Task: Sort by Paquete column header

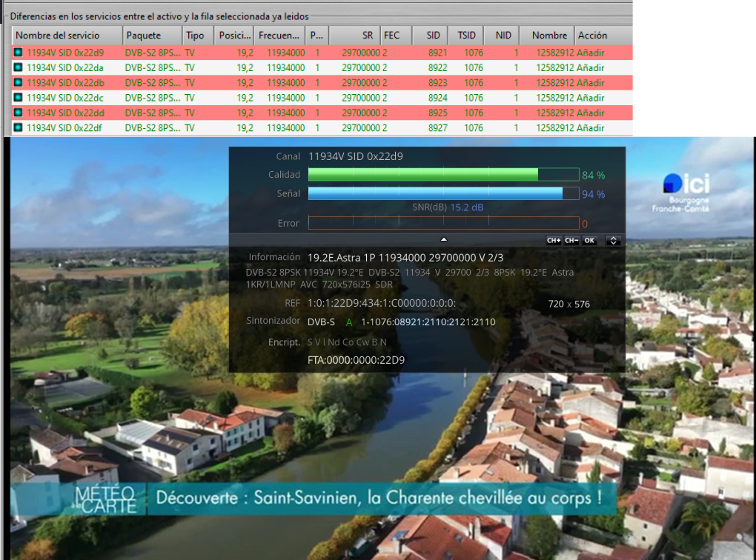Action: pyautogui.click(x=152, y=35)
